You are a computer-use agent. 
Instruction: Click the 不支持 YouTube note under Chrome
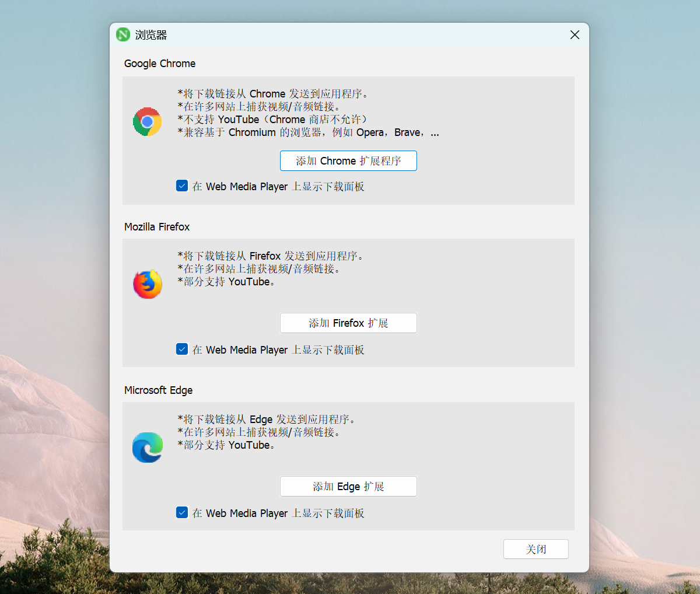[x=273, y=120]
